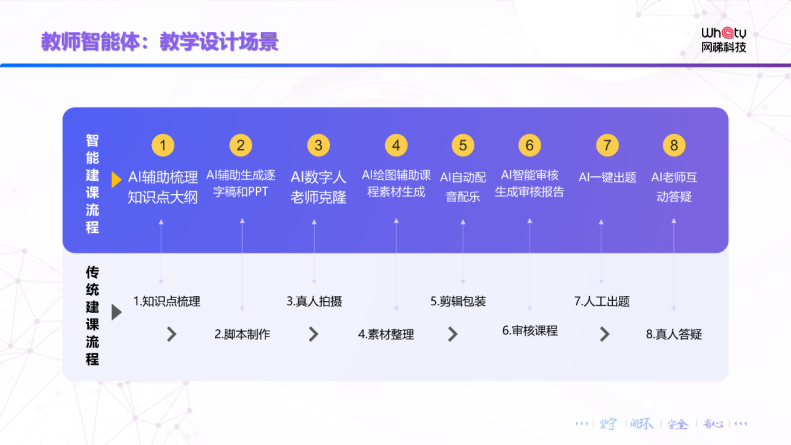Select the 智能建课流程 row label
791x445 pixels.
tap(92, 184)
